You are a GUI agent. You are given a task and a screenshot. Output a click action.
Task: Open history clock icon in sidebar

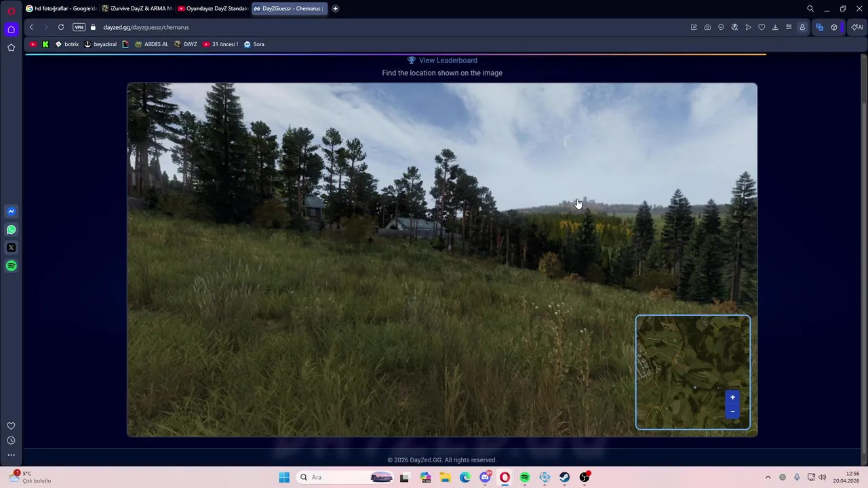(11, 441)
